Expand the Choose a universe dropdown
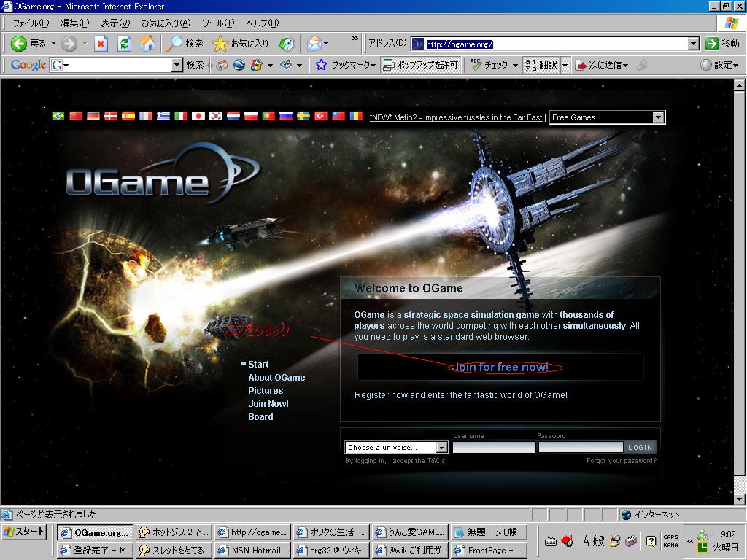Image resolution: width=747 pixels, height=560 pixels. [441, 447]
